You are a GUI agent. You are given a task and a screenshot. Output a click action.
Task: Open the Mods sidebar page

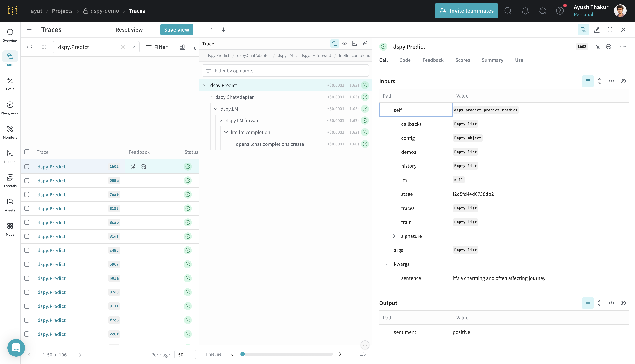(x=10, y=230)
